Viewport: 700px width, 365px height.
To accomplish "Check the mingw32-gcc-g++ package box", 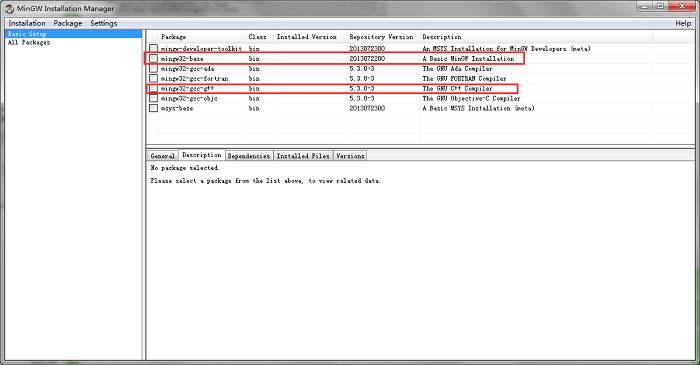I will (153, 88).
